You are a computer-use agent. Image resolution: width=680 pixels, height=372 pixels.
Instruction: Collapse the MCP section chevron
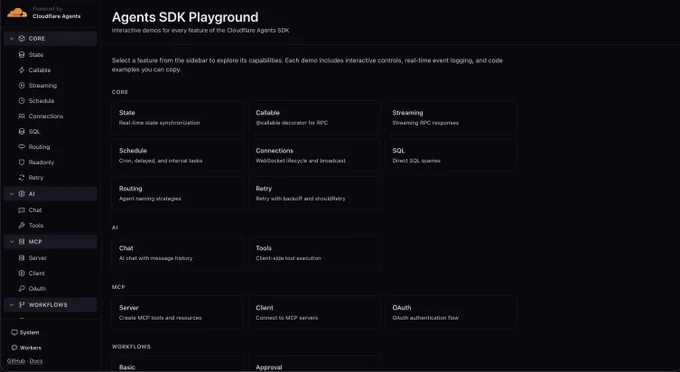[12, 241]
